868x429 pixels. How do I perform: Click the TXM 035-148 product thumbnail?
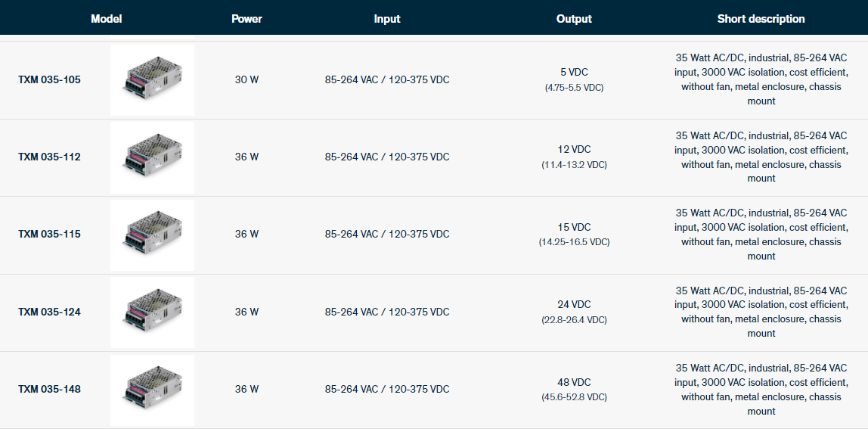pos(152,390)
